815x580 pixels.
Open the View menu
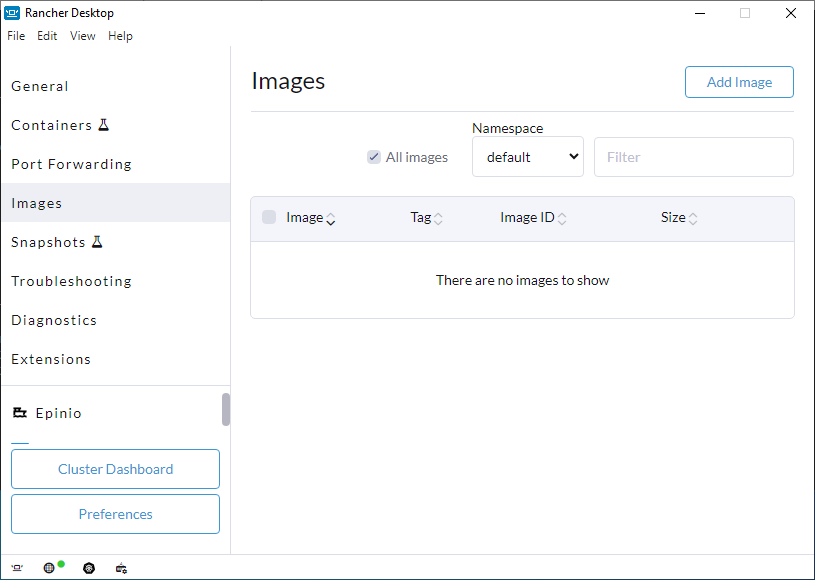coord(83,36)
